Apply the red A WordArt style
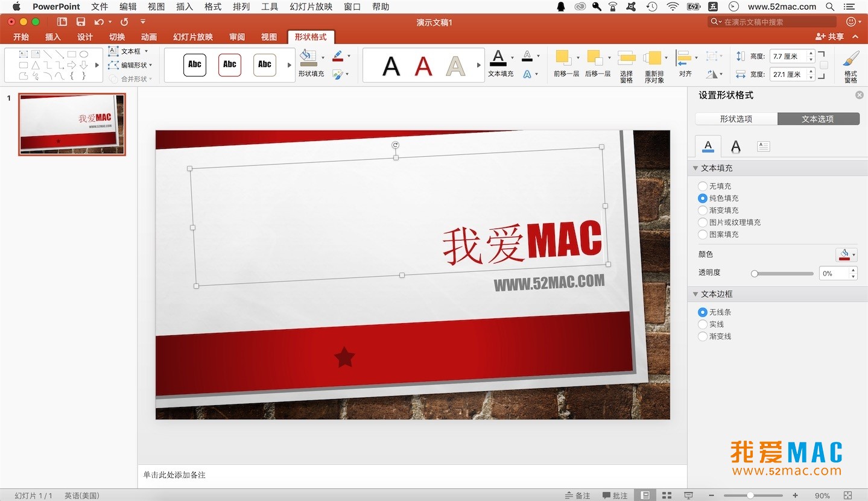This screenshot has height=501, width=868. pos(423,65)
